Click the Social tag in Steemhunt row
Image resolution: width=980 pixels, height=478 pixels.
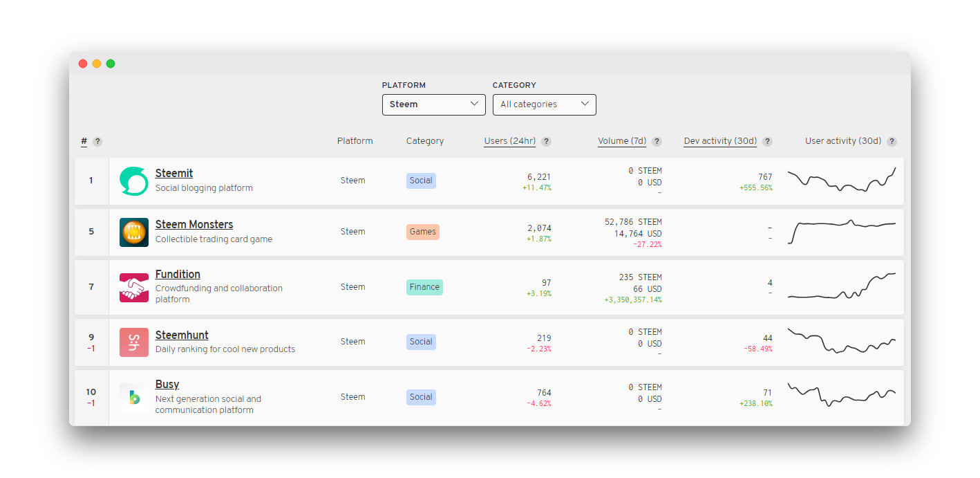click(x=421, y=342)
